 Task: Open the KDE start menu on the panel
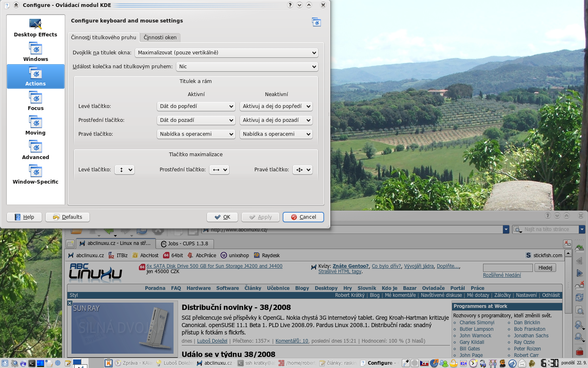[5, 363]
